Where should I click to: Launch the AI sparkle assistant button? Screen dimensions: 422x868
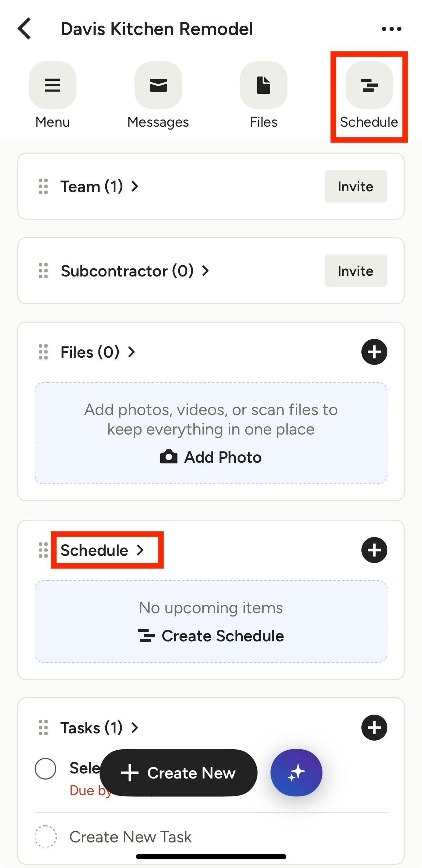[296, 773]
